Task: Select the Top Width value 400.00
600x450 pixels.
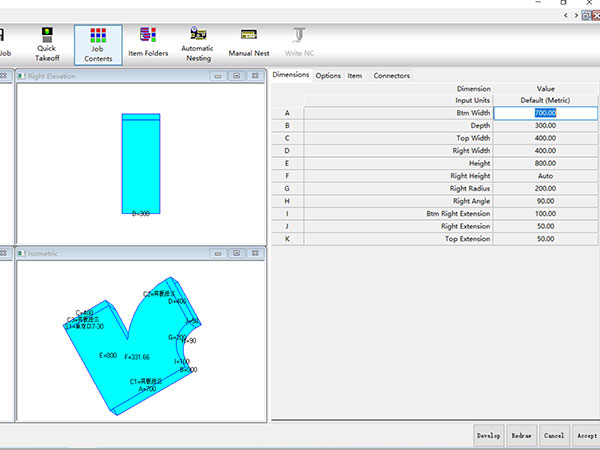Action: (545, 138)
